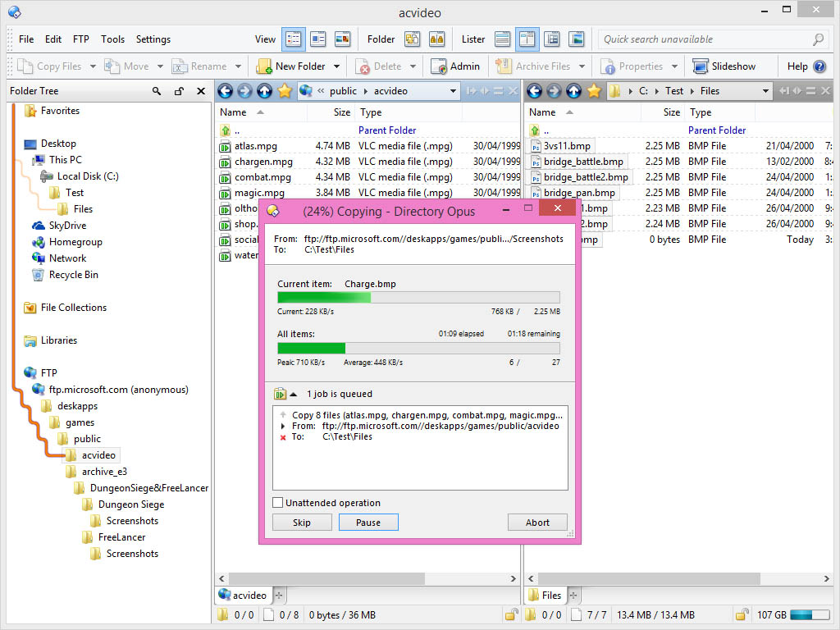Add a new tab beside acvideo tab

pos(279,596)
